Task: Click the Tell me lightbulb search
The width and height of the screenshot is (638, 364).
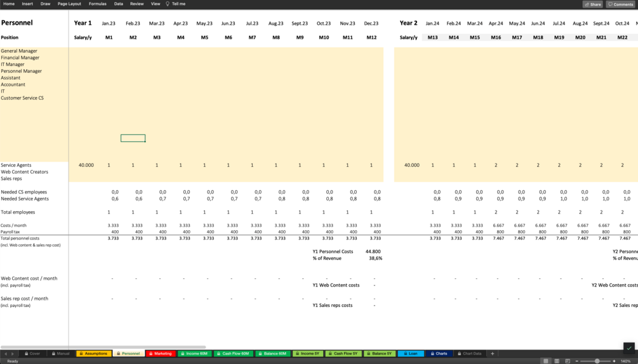Action: 175,4
